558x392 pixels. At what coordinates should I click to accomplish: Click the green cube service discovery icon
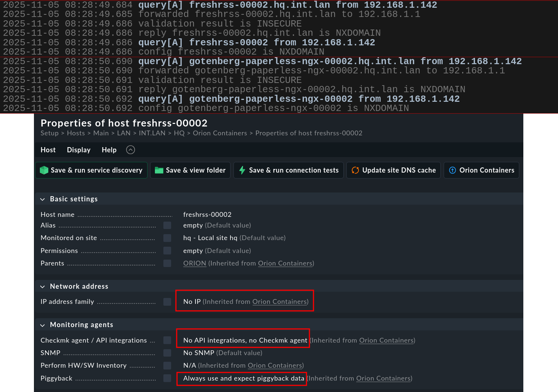click(x=44, y=170)
